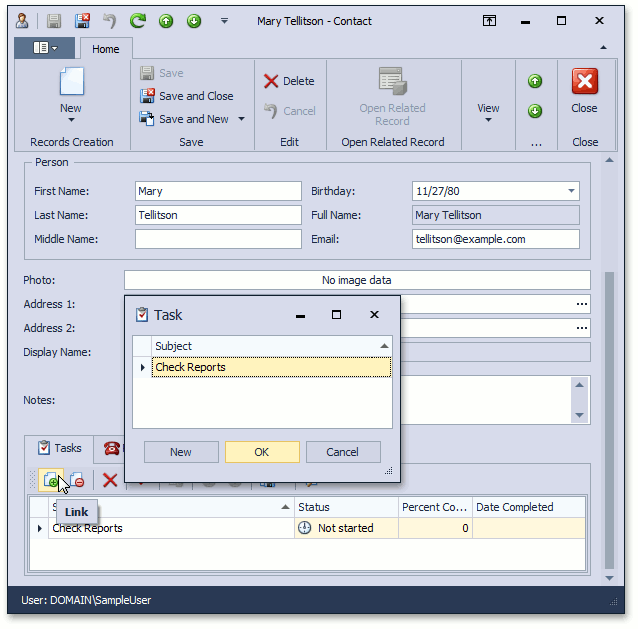The image size is (638, 629).
Task: Click the green Refresh icon in title bar
Action: click(138, 20)
